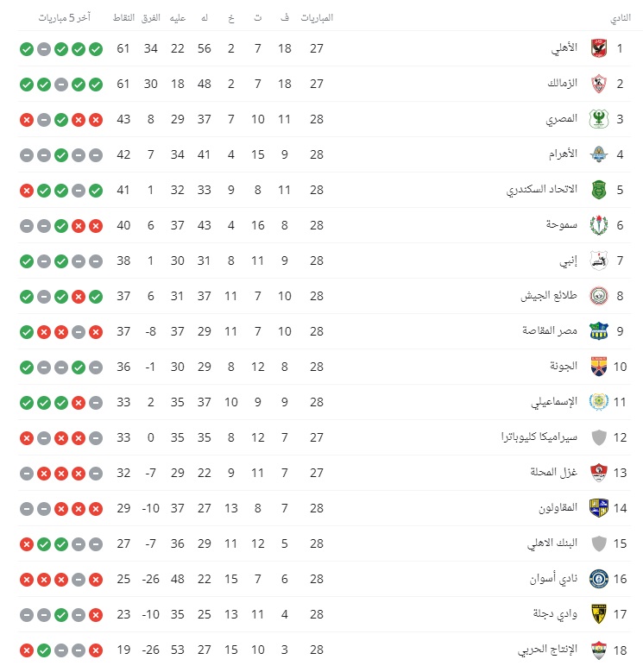This screenshot has width=643, height=672.
Task: Open the Ghazl El Mahalla (غزل المحلة) team link
Action: 555,473
